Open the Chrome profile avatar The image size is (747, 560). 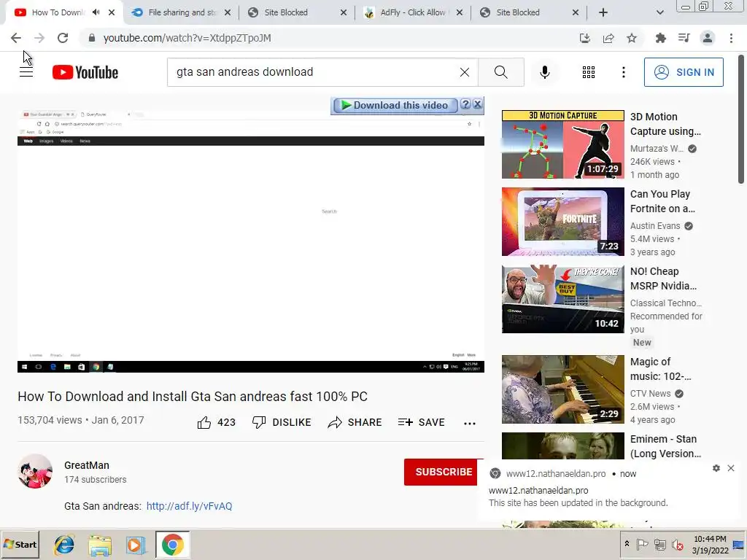point(708,38)
